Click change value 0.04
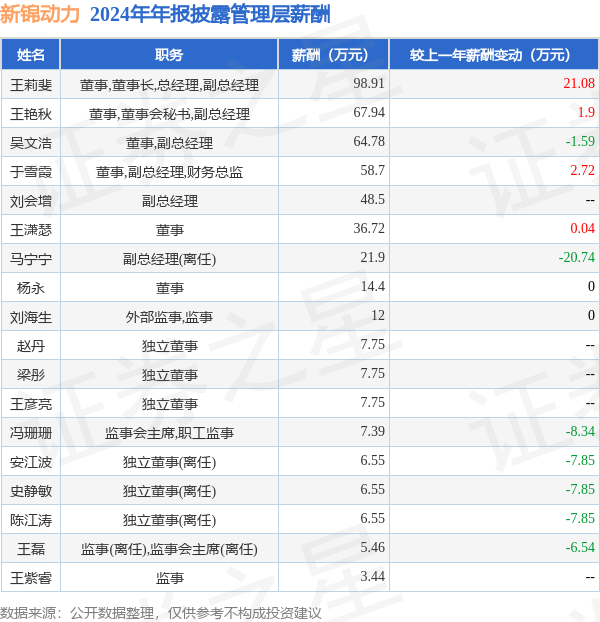The image size is (600, 622). [583, 228]
